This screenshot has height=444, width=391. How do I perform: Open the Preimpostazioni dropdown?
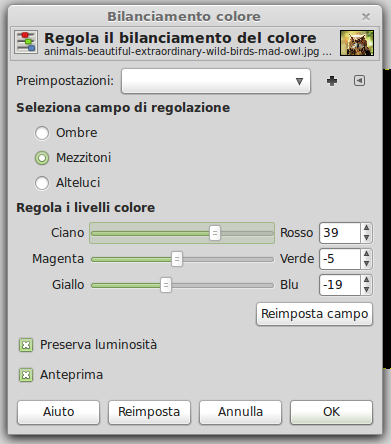tap(216, 81)
